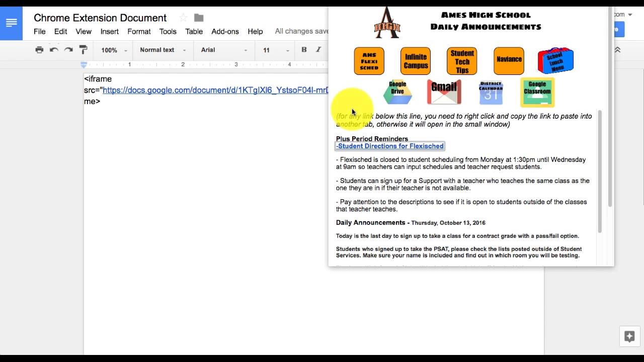This screenshot has width=644, height=362.
Task: Click the outer scrollbar of the popup
Action: pos(610,107)
